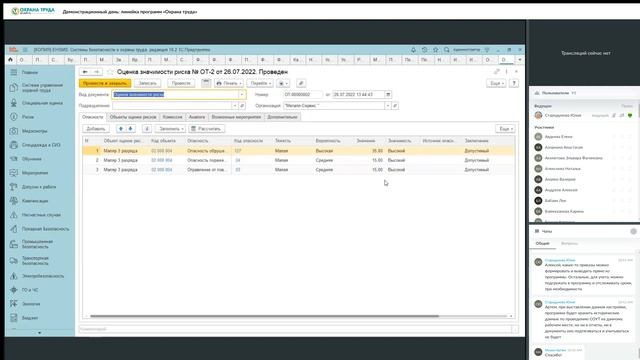
Task: Open Спецодежда и СИЗ section
Action: 41,145
